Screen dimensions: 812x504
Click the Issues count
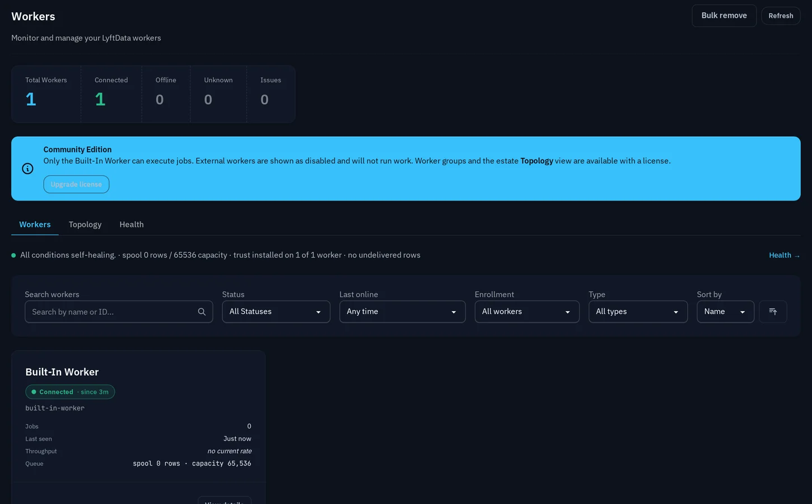pyautogui.click(x=264, y=100)
